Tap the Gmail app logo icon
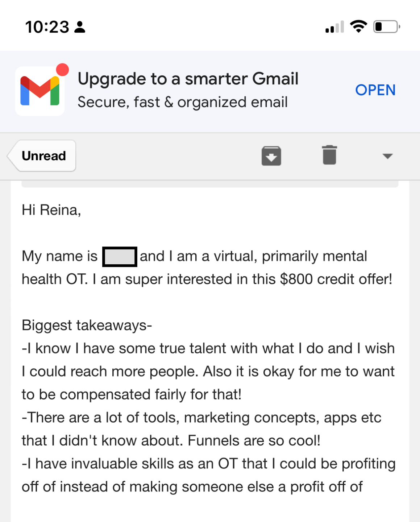 (40, 91)
